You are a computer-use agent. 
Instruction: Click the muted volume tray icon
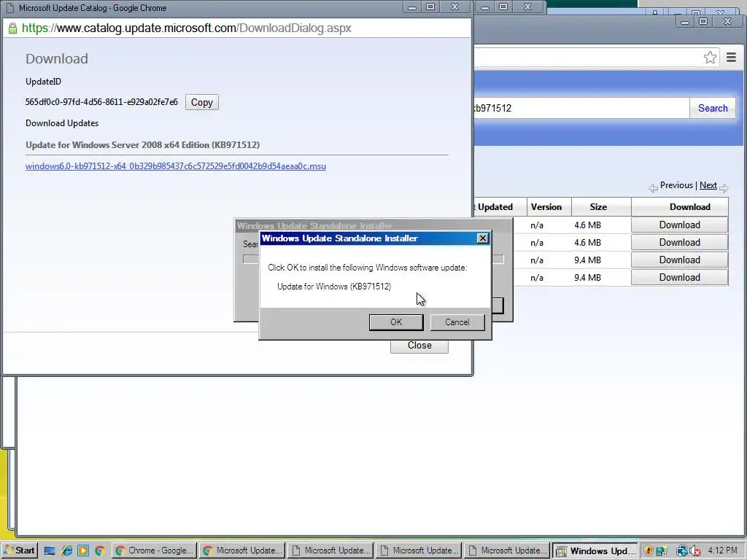pyautogui.click(x=694, y=551)
